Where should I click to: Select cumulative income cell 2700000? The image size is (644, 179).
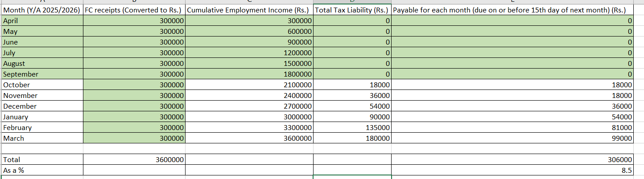tap(249, 106)
